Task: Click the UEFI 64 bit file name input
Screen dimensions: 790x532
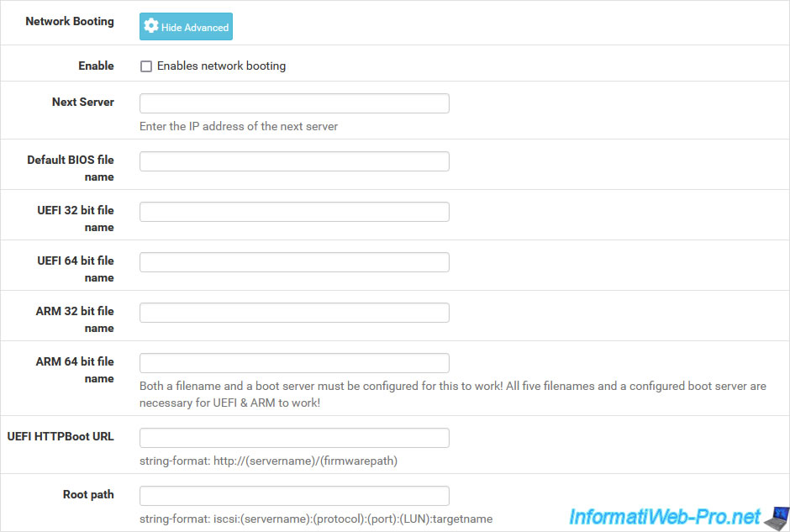Action: pyautogui.click(x=294, y=262)
